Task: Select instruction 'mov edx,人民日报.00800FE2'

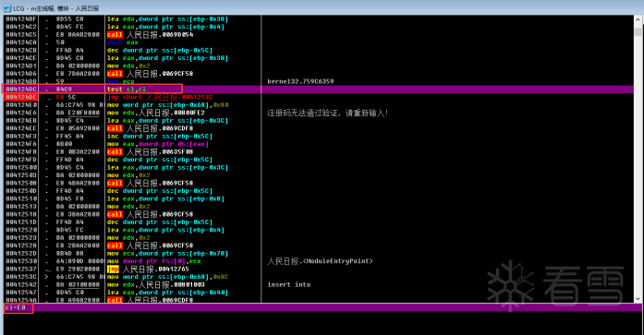Action: [x=155, y=113]
